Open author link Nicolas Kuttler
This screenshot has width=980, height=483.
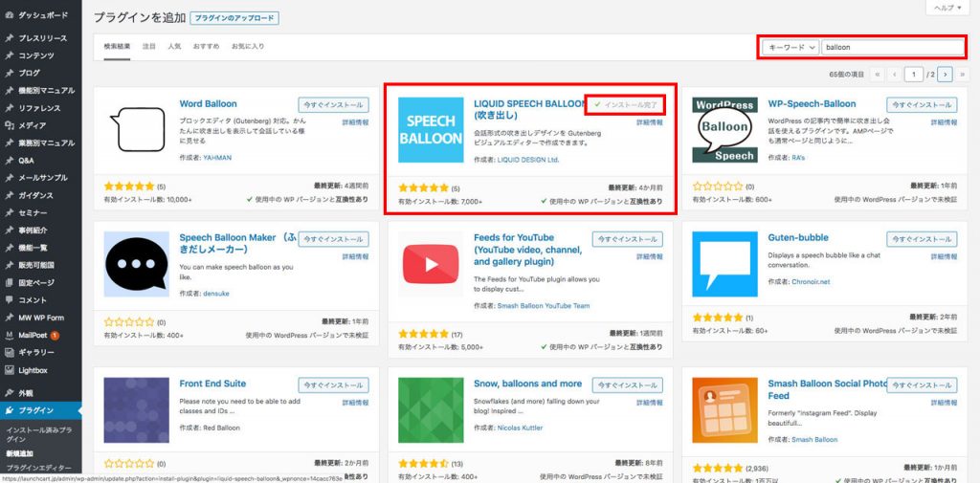pyautogui.click(x=520, y=428)
